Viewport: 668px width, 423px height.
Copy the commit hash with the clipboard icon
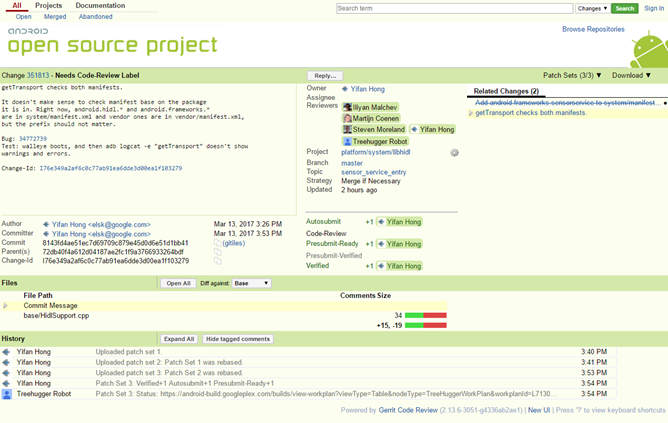point(217,243)
